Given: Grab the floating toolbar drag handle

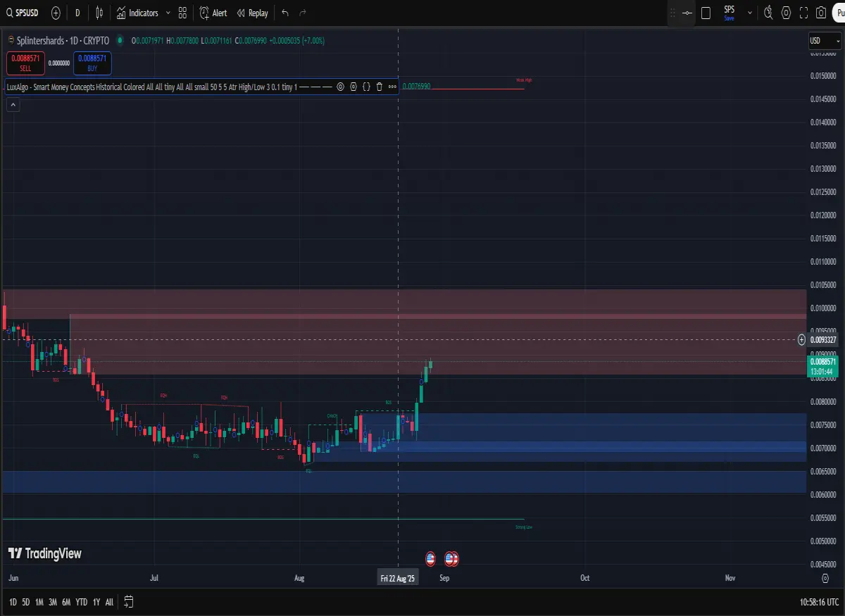Looking at the screenshot, I should click(x=672, y=13).
